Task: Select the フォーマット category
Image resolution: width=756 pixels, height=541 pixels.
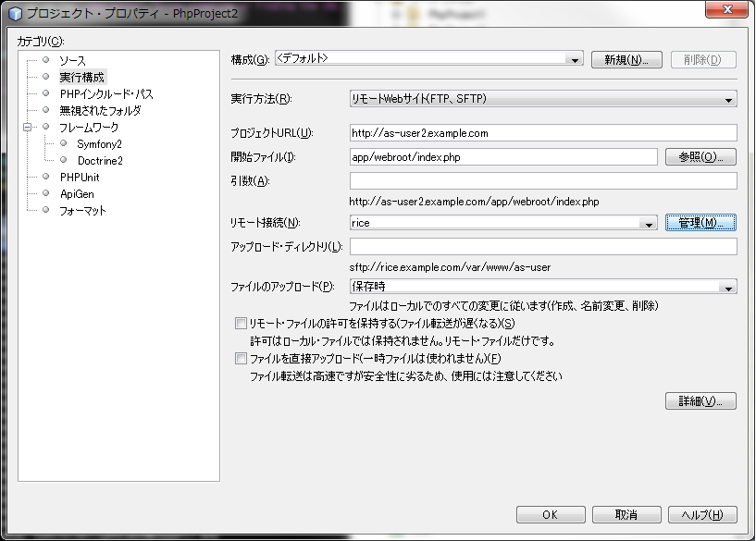Action: click(x=82, y=211)
